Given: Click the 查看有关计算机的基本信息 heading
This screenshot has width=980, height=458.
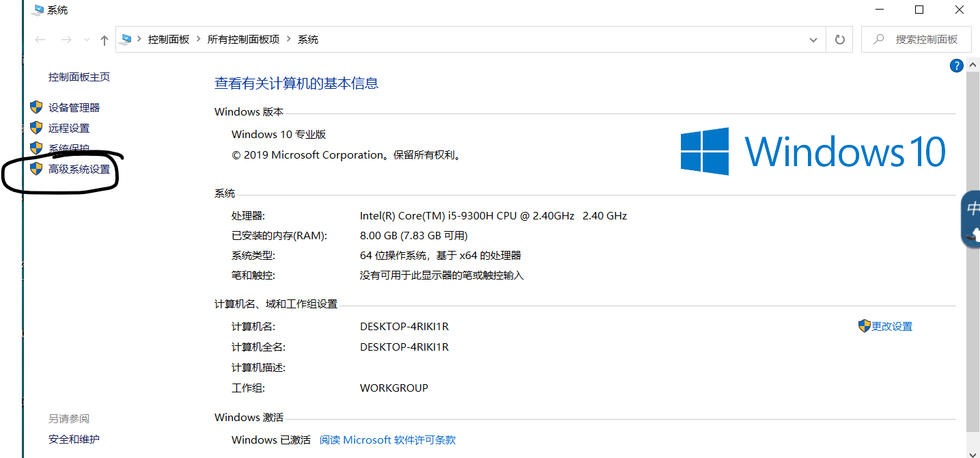Looking at the screenshot, I should point(296,83).
